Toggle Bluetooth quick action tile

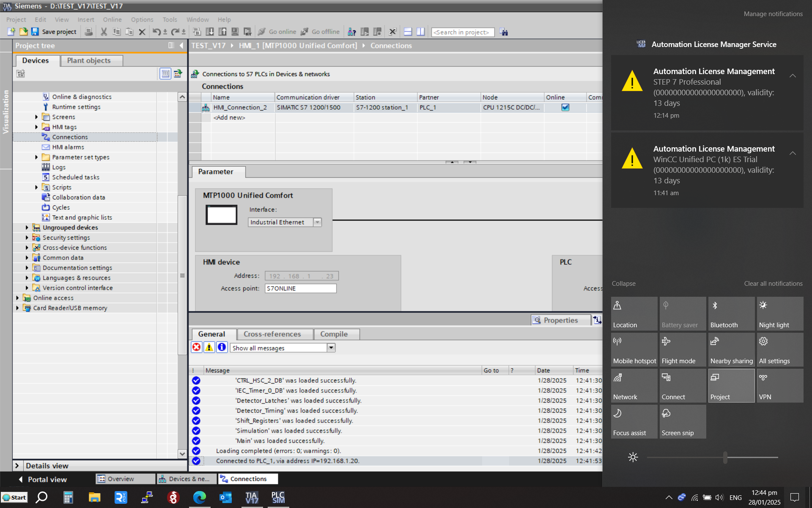click(731, 314)
